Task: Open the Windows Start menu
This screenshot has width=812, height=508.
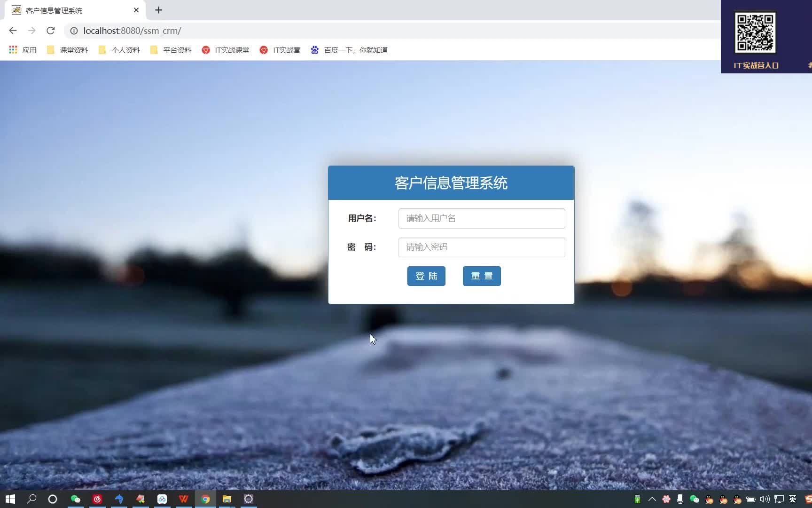Action: [x=10, y=499]
